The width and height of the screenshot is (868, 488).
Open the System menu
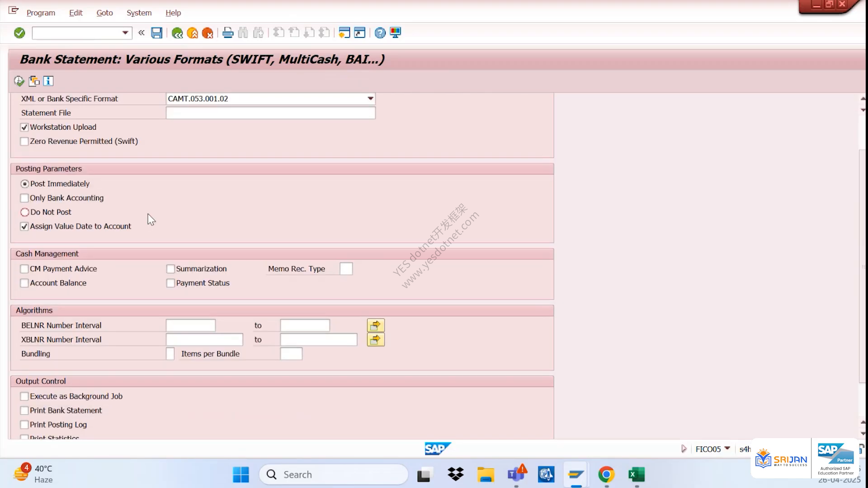[139, 13]
